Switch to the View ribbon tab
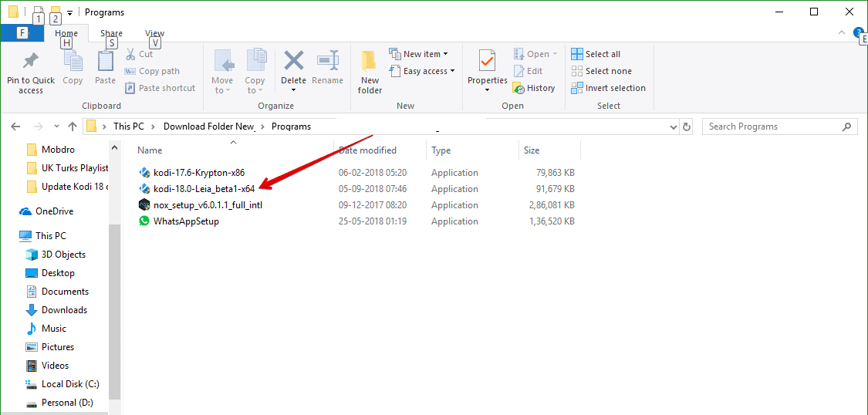The width and height of the screenshot is (868, 415). (x=154, y=33)
